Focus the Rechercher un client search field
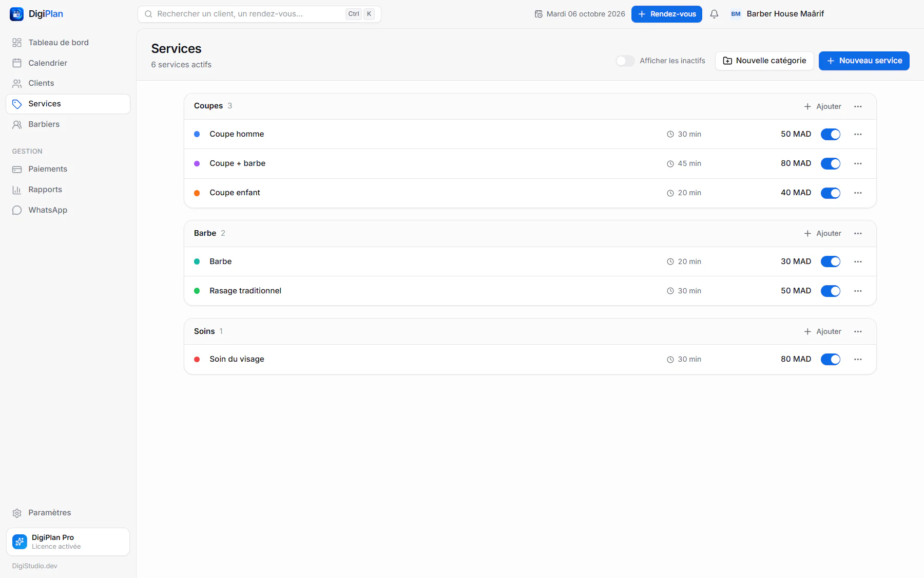Image resolution: width=924 pixels, height=578 pixels. (259, 14)
